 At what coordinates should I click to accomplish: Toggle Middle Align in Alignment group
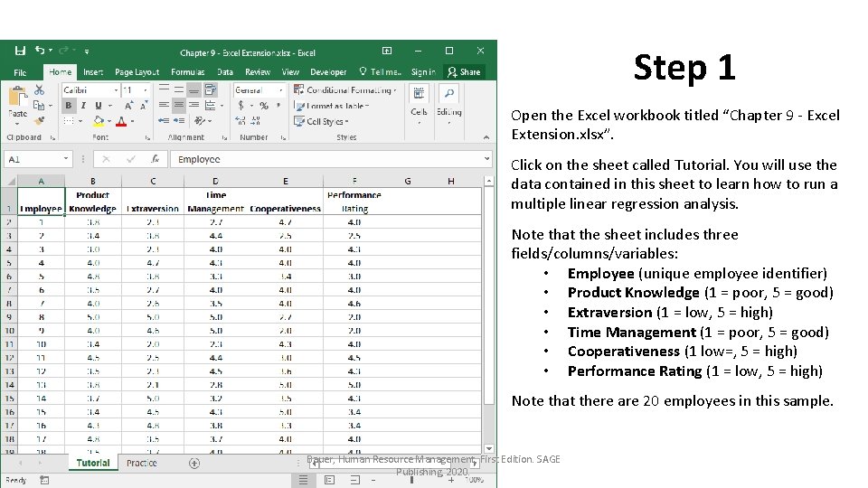click(179, 89)
